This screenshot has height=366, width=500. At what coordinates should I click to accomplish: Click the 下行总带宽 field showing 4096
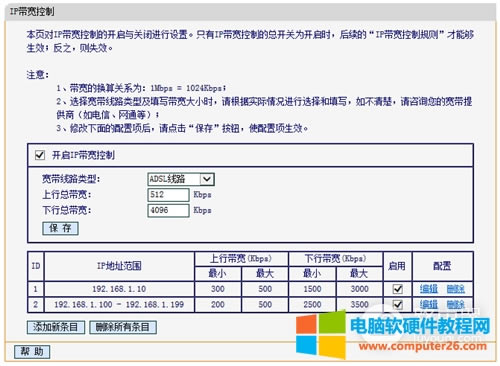168,210
